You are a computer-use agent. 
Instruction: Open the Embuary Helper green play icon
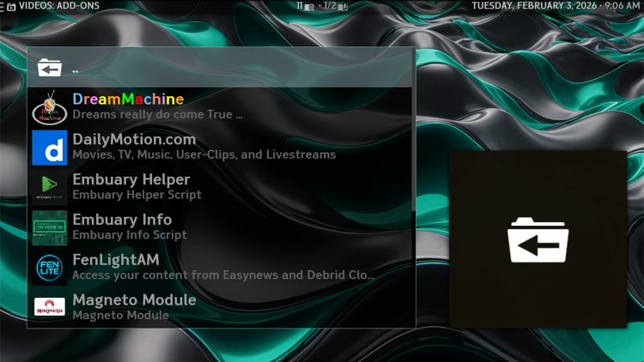pos(49,188)
